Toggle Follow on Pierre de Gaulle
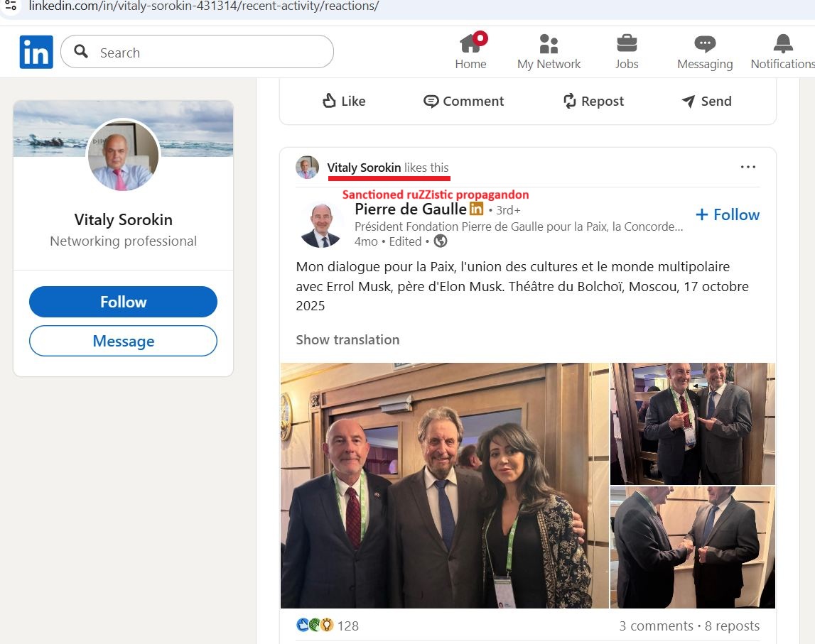815x644 pixels. [727, 214]
